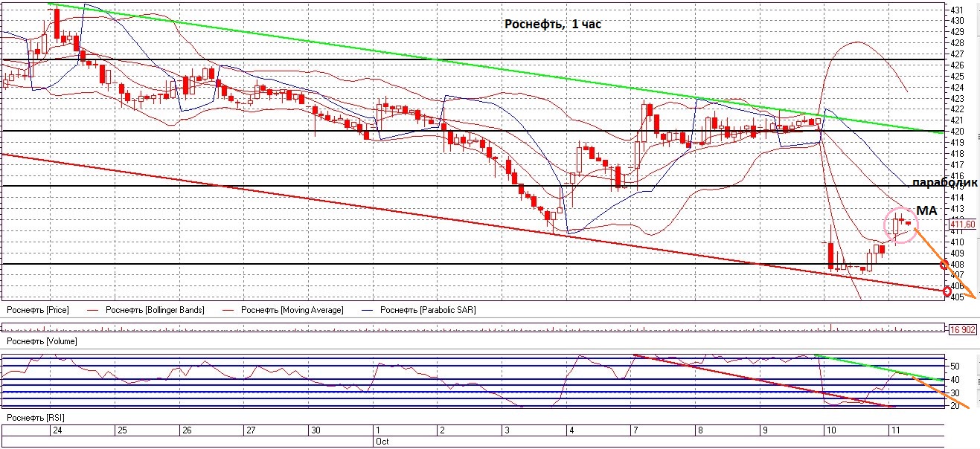Viewport: 980px width, 449px height.
Task: Click the volume value 16 902
Action: coord(963,329)
